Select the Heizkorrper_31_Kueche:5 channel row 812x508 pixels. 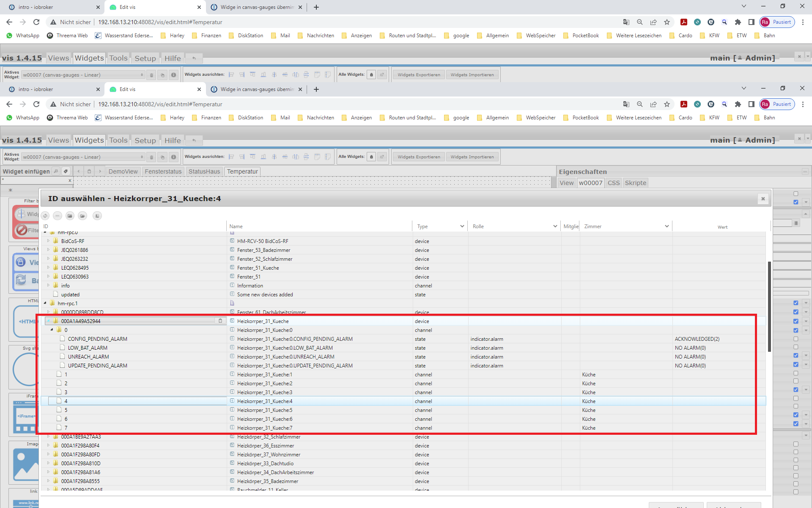(x=264, y=410)
